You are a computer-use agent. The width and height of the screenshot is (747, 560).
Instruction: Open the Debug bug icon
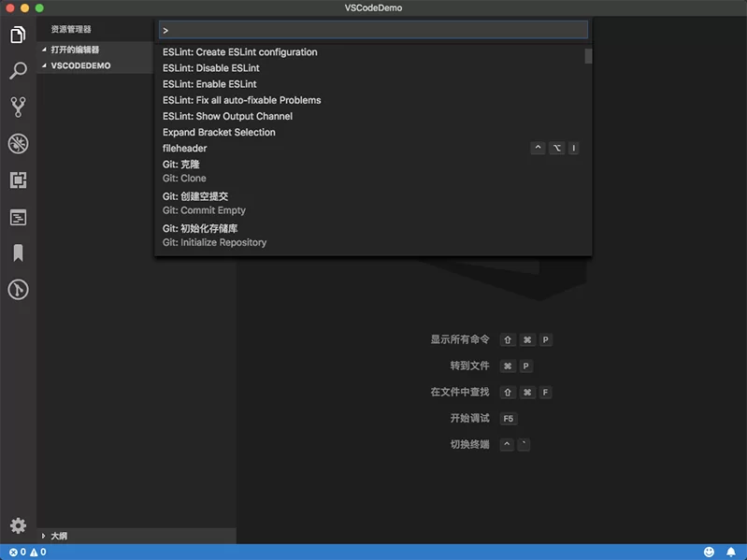pos(18,143)
